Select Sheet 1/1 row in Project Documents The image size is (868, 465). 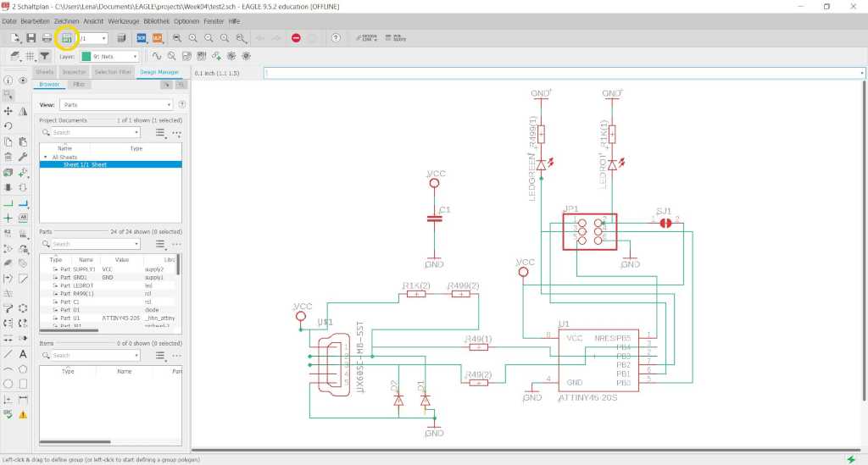[x=111, y=165]
